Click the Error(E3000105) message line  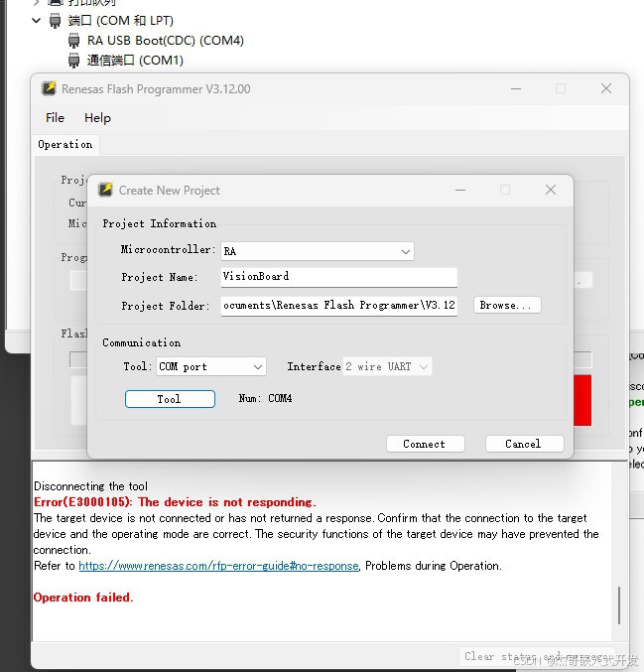pyautogui.click(x=175, y=502)
